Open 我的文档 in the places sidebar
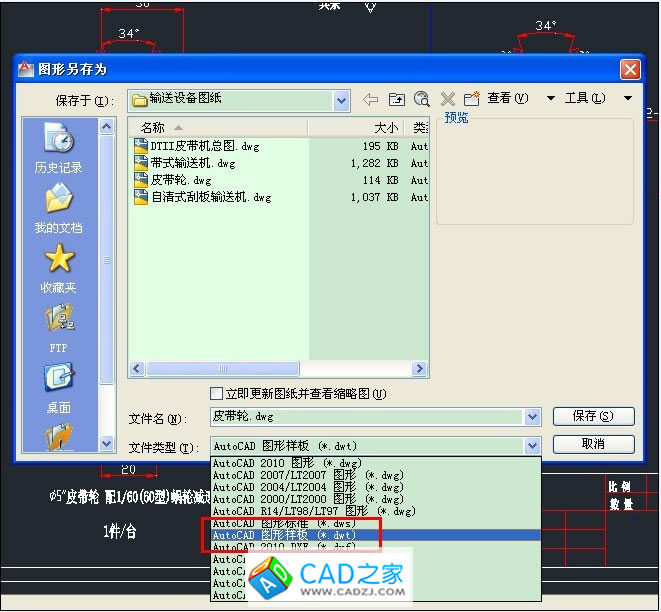 click(59, 209)
